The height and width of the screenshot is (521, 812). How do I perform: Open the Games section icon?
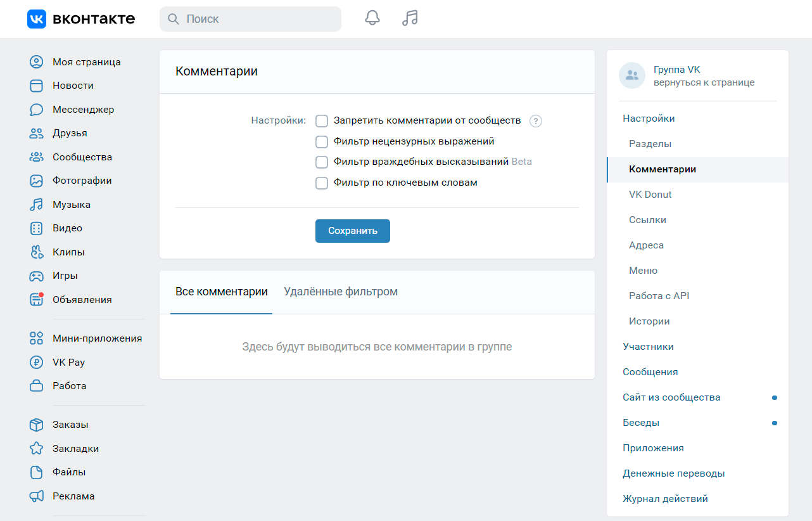[37, 276]
